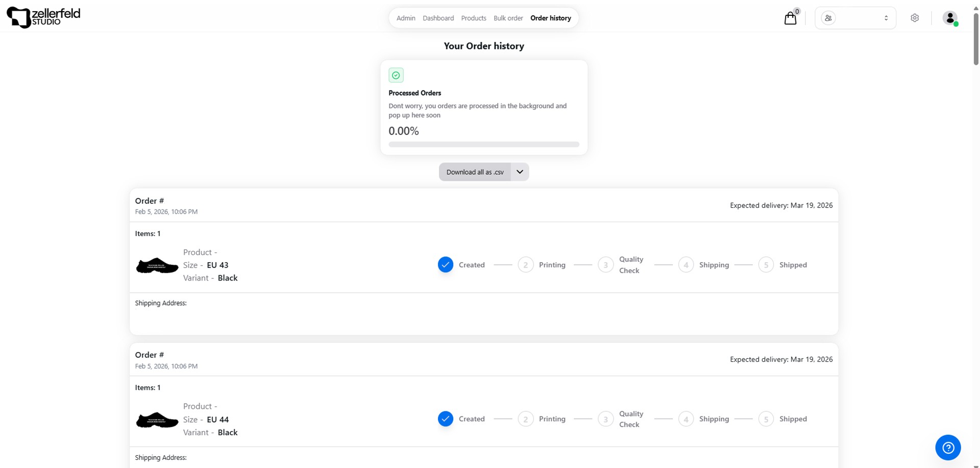Image resolution: width=980 pixels, height=468 pixels.
Task: Click the blue help question mark button
Action: point(948,448)
